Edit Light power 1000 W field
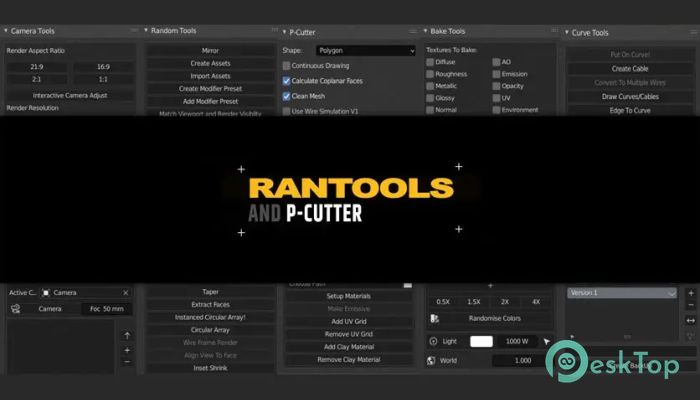This screenshot has height=400, width=700. click(x=517, y=342)
